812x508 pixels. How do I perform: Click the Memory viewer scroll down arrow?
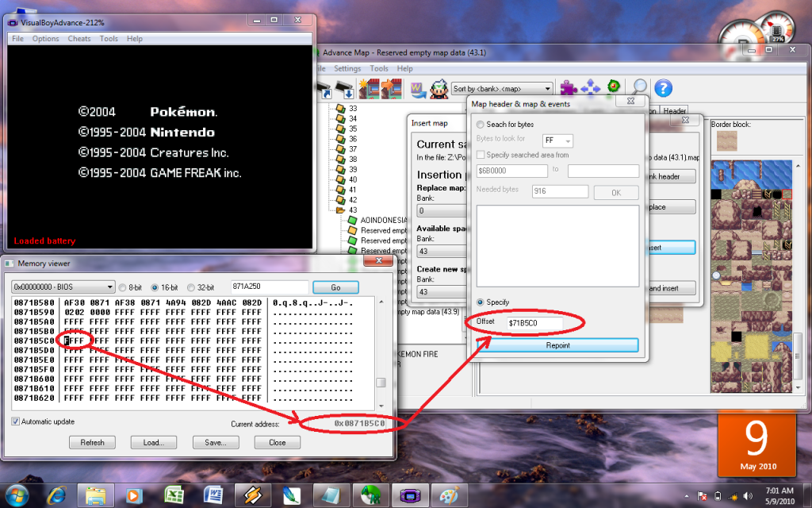[x=381, y=406]
